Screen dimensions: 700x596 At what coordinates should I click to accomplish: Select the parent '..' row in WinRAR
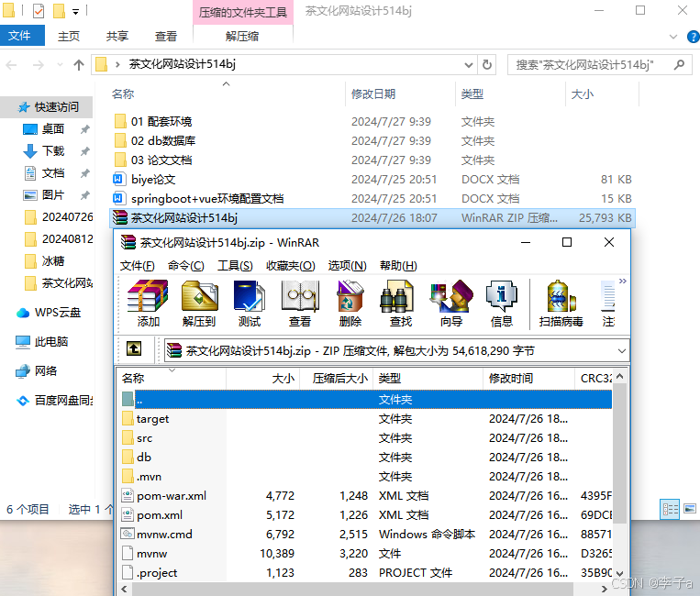click(x=366, y=399)
